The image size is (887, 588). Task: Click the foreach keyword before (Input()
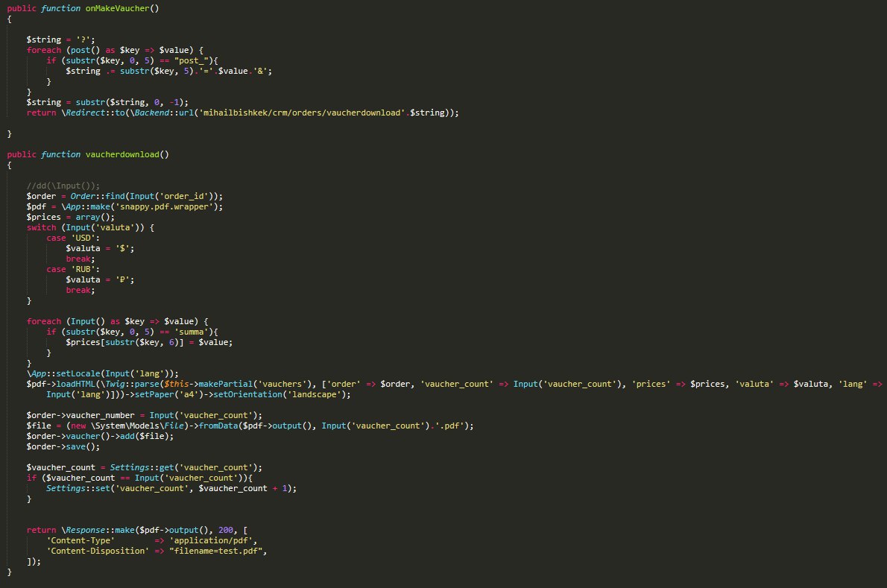pyautogui.click(x=43, y=321)
